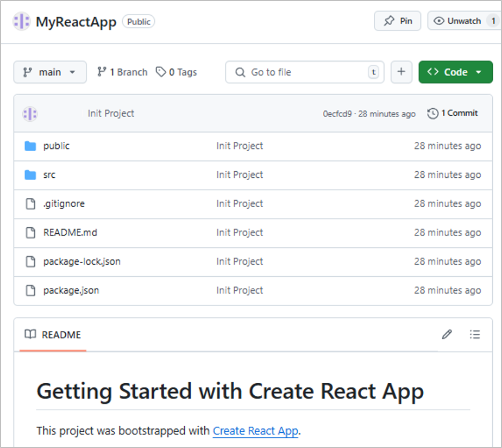Image resolution: width=502 pixels, height=448 pixels.
Task: Edit the README with the pencil icon
Action: point(447,334)
